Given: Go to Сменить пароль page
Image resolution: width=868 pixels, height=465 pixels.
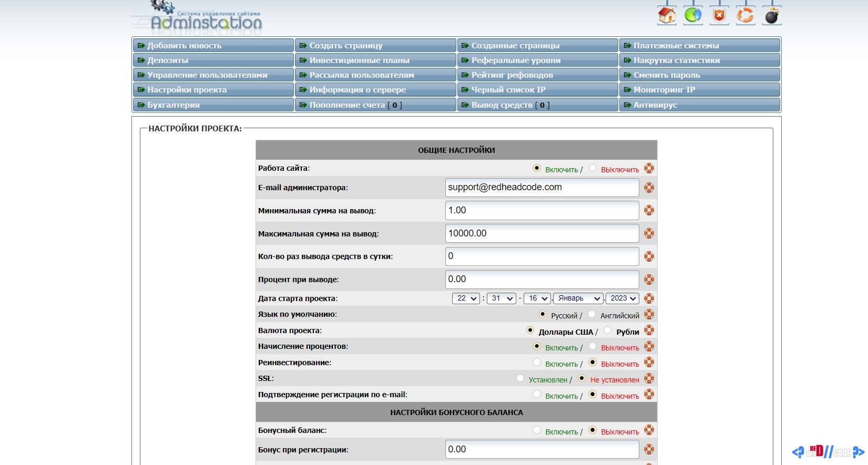Looking at the screenshot, I should coord(699,75).
